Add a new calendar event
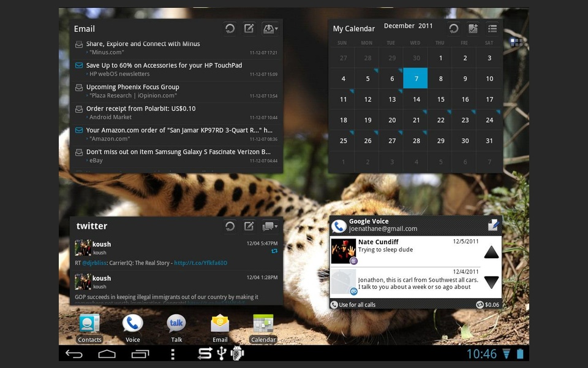This screenshot has height=368, width=588. (473, 29)
